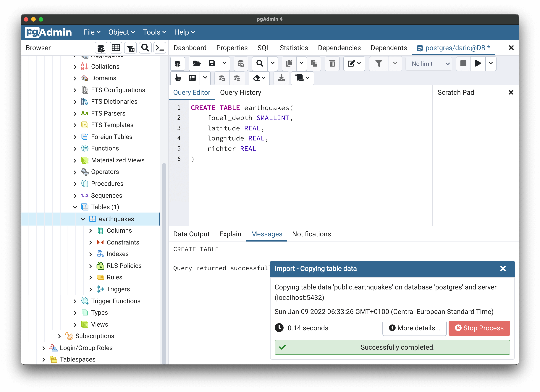Click the Commit transaction icon
The image size is (540, 392).
[x=222, y=78]
